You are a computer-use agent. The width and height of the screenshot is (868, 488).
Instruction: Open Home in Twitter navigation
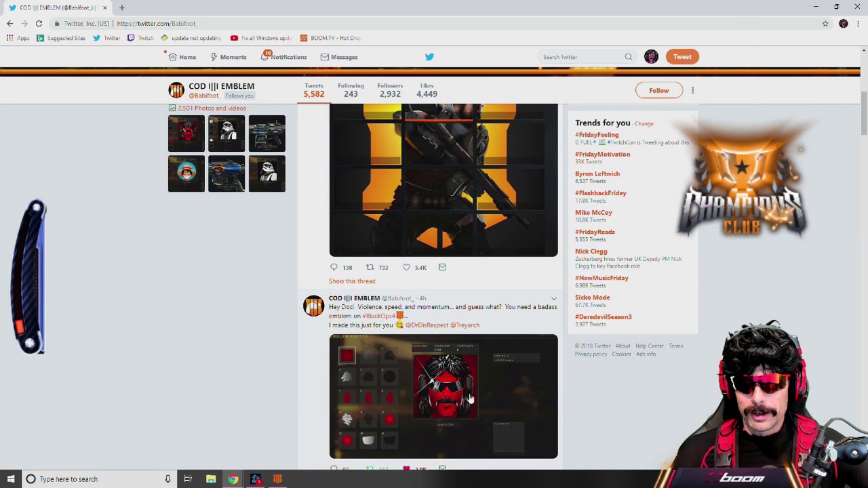click(182, 57)
